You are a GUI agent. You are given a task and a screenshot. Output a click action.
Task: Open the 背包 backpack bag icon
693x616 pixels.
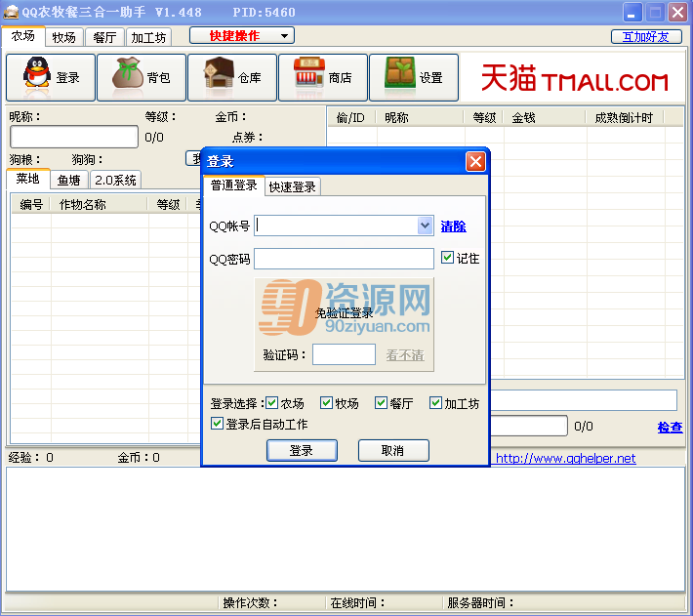(142, 77)
